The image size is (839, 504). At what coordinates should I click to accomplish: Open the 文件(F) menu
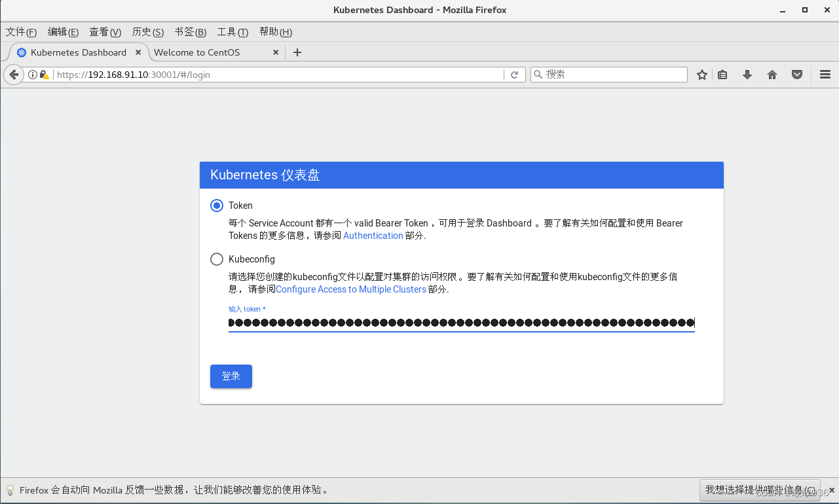(21, 32)
